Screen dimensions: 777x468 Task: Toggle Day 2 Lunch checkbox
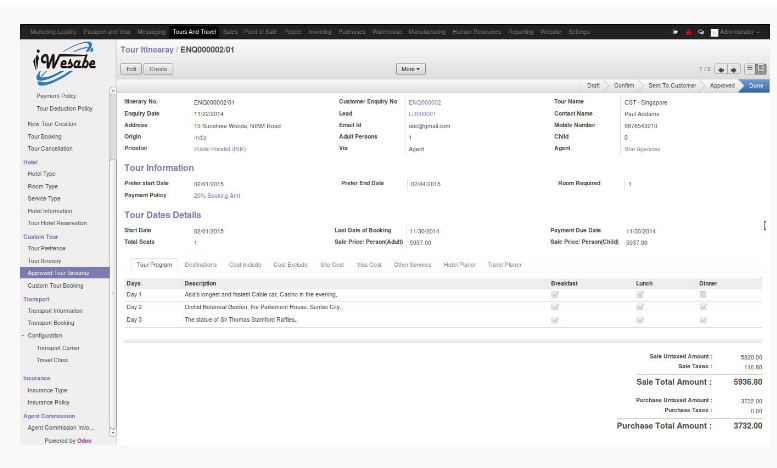[640, 307]
